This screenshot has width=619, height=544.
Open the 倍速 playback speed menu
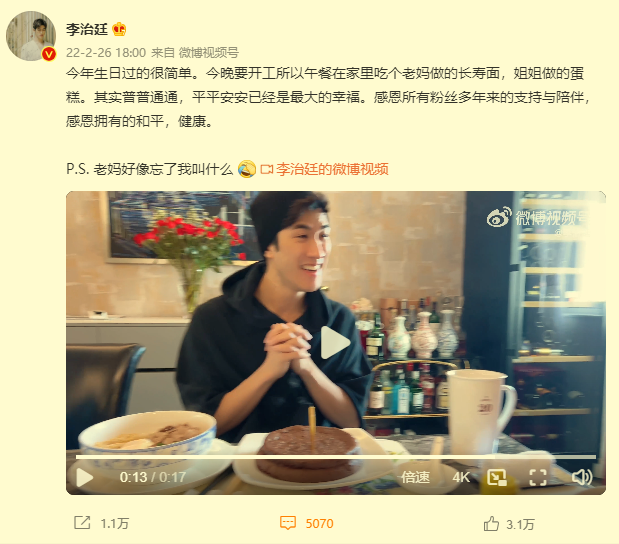point(415,477)
